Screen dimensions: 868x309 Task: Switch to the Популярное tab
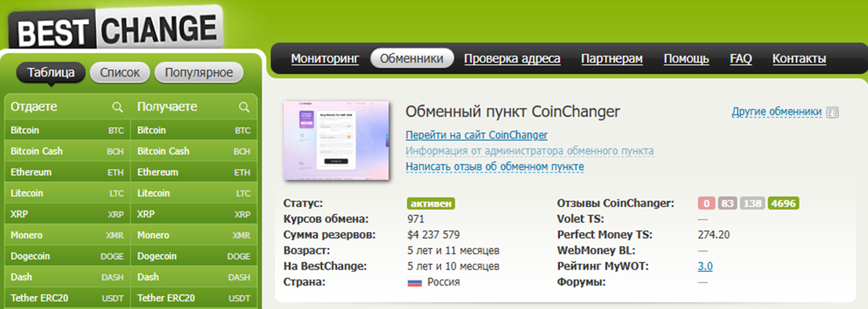[199, 73]
